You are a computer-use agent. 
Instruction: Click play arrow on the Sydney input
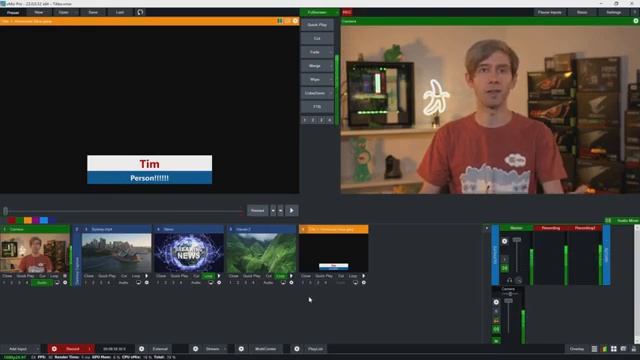tap(147, 276)
